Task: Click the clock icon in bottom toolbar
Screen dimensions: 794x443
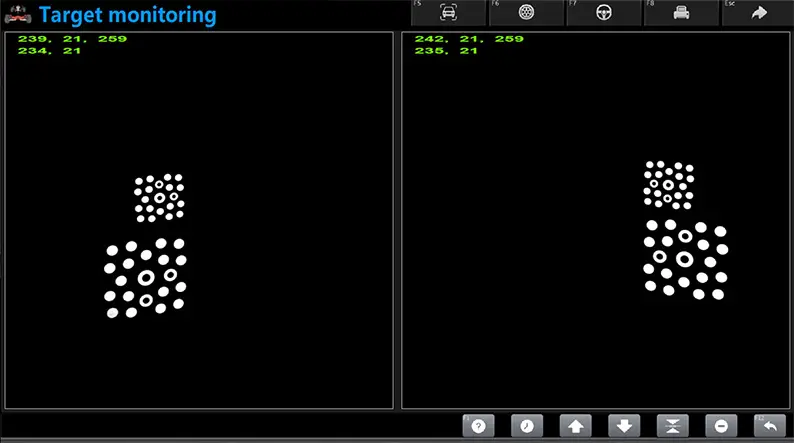Action: [x=527, y=426]
